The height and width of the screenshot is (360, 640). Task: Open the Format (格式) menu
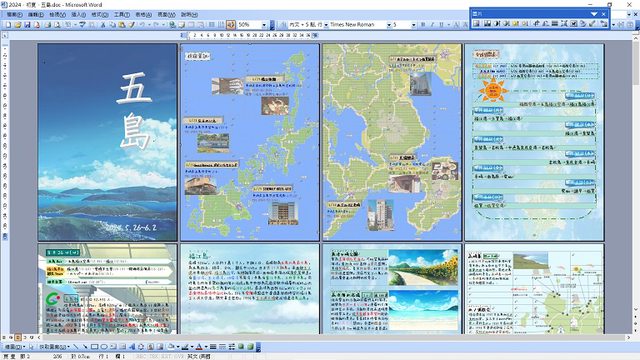click(x=99, y=15)
